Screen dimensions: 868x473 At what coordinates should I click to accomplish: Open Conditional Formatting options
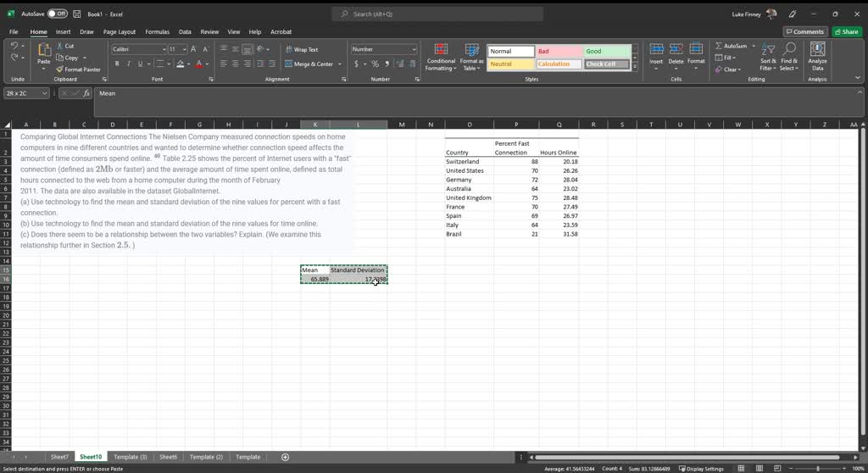[441, 56]
